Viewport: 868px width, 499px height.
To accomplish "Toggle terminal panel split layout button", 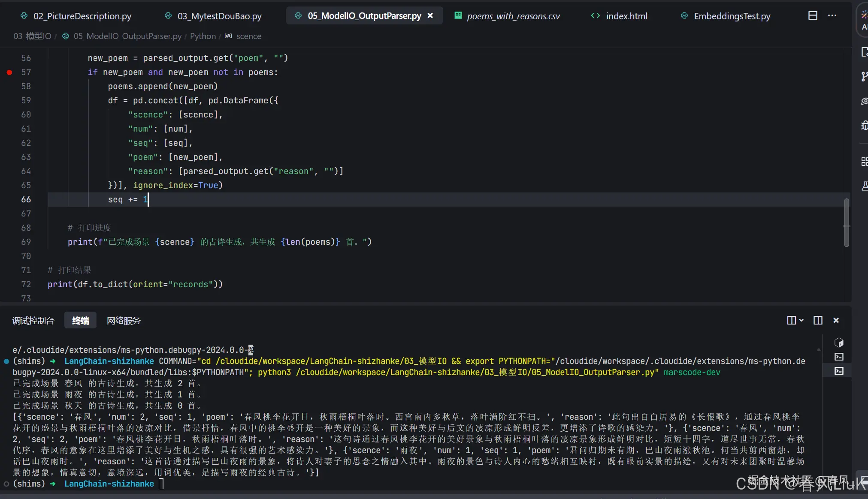I will tap(818, 320).
